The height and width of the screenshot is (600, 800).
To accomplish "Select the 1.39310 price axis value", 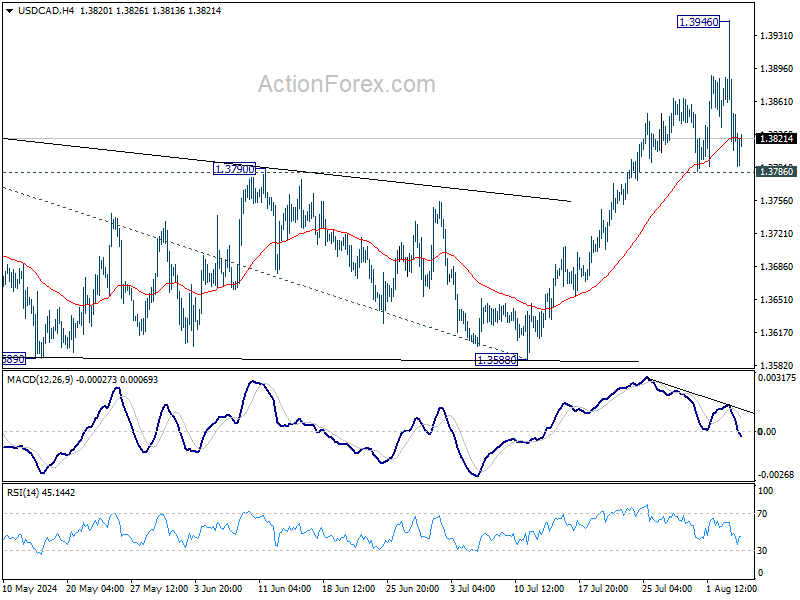I will coord(777,36).
